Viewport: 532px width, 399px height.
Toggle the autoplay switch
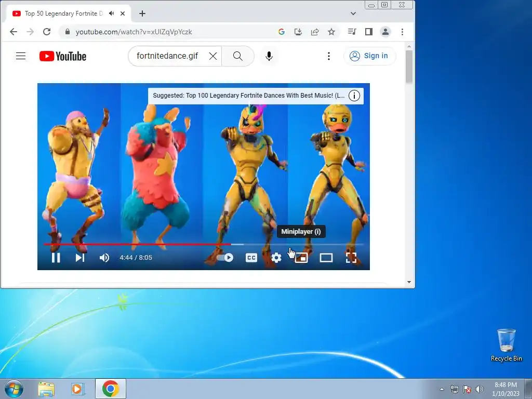coord(225,258)
